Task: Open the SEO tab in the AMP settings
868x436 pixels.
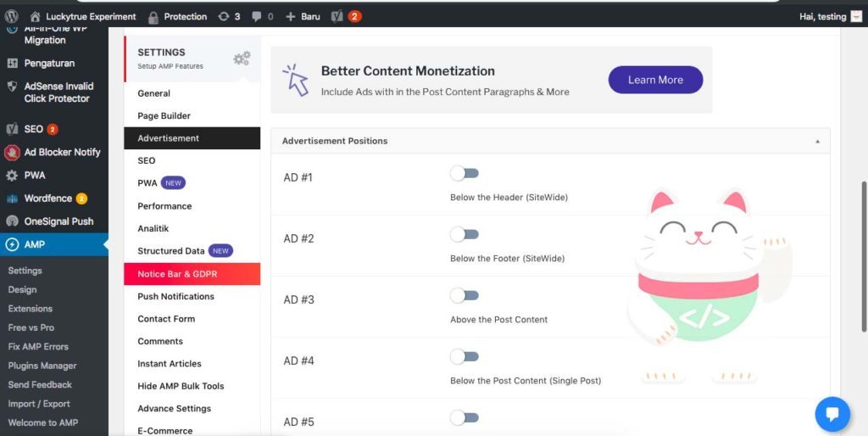Action: [192, 160]
